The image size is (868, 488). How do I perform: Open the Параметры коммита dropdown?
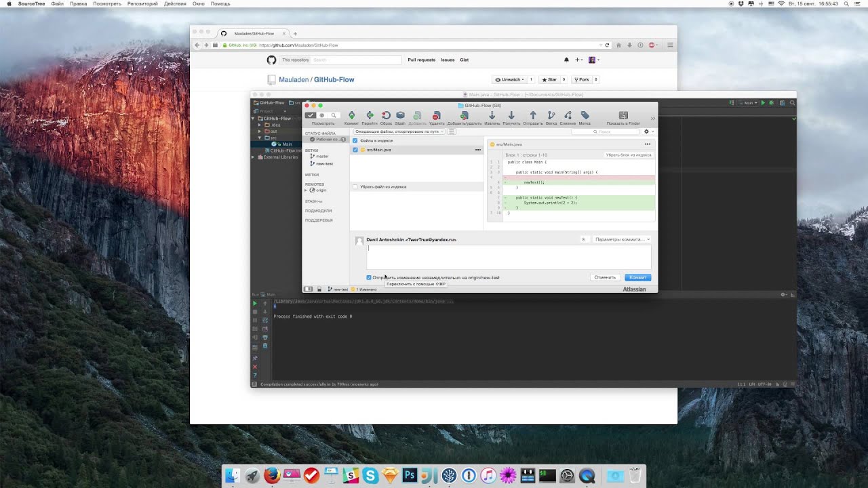point(621,239)
